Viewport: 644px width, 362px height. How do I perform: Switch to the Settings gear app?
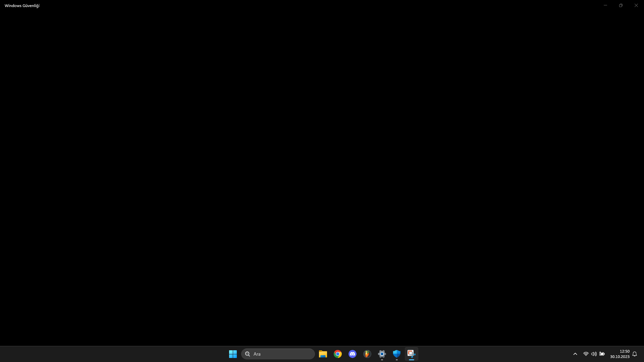[382, 354]
